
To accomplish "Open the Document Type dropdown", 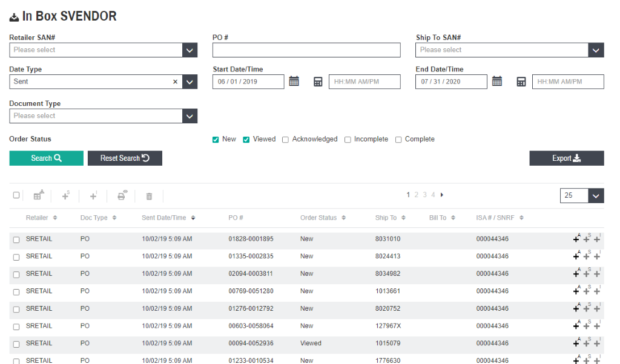I will pos(190,116).
